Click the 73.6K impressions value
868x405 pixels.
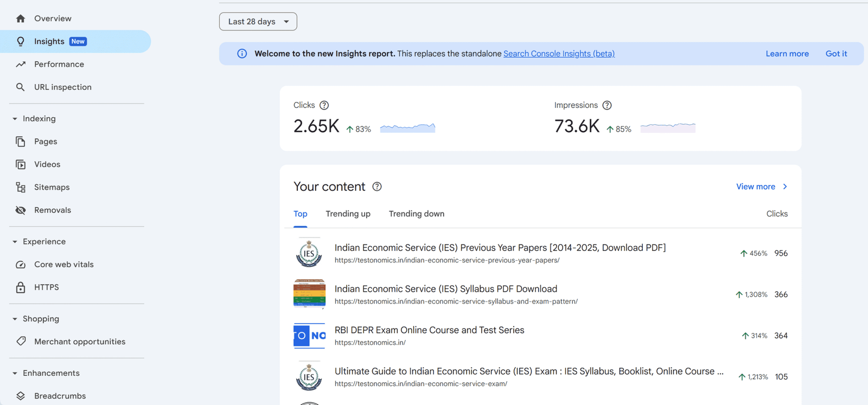point(577,126)
